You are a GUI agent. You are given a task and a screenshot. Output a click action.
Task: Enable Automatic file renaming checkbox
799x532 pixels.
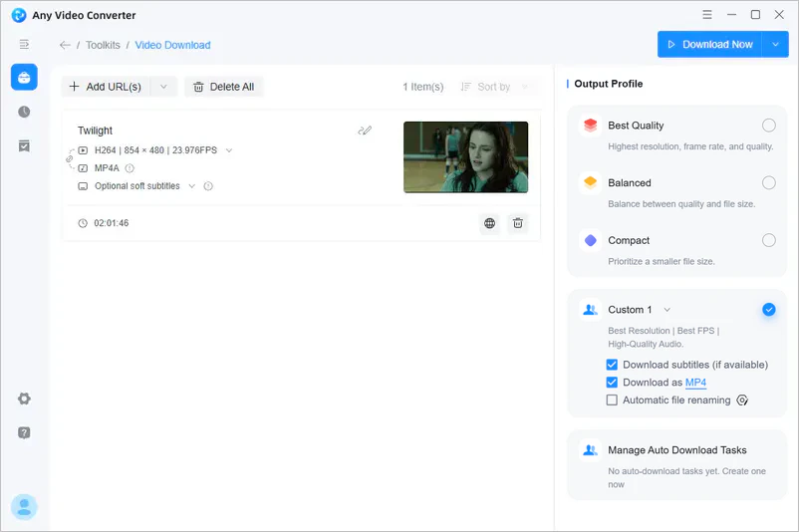(x=612, y=400)
